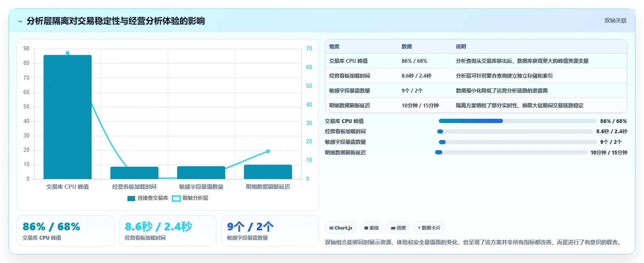
Task: Click x-axis label 经营看板加载时间
Action: [x=134, y=187]
